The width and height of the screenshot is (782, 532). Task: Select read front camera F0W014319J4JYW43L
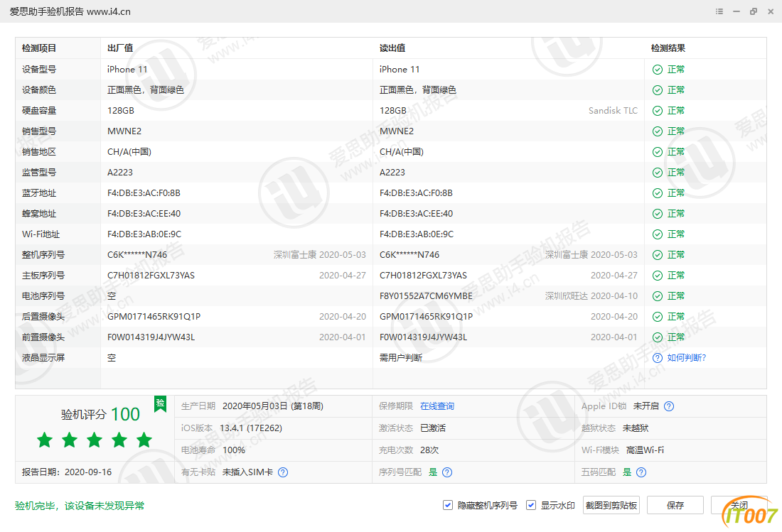423,337
